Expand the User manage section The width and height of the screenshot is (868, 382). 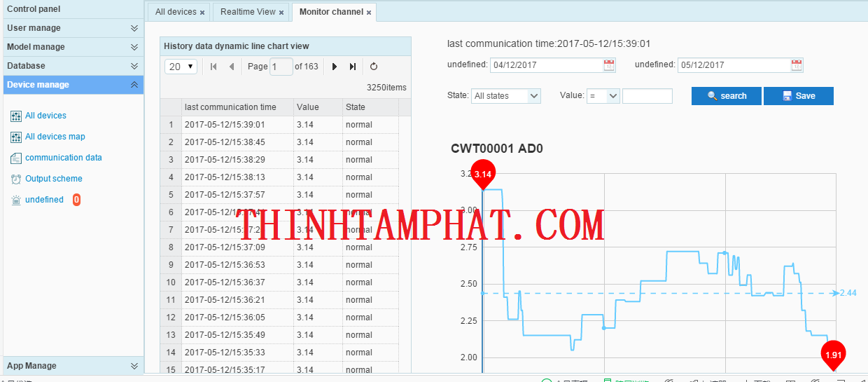point(134,28)
